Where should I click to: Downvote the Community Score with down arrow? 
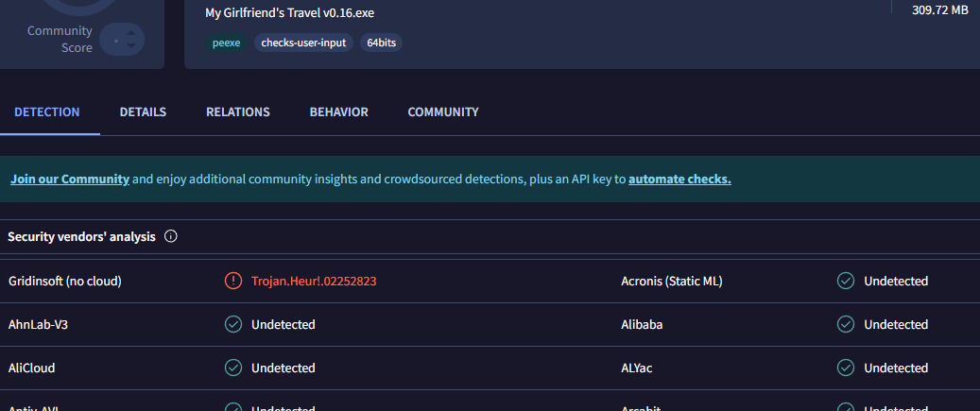[131, 46]
